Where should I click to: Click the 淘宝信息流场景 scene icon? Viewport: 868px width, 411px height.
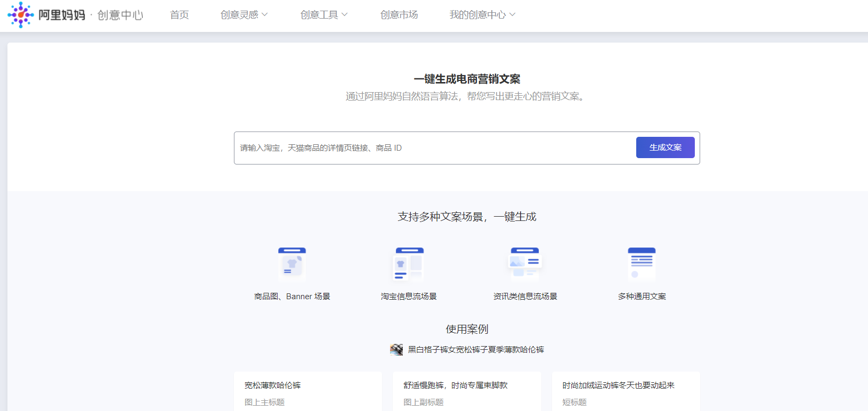pyautogui.click(x=409, y=264)
